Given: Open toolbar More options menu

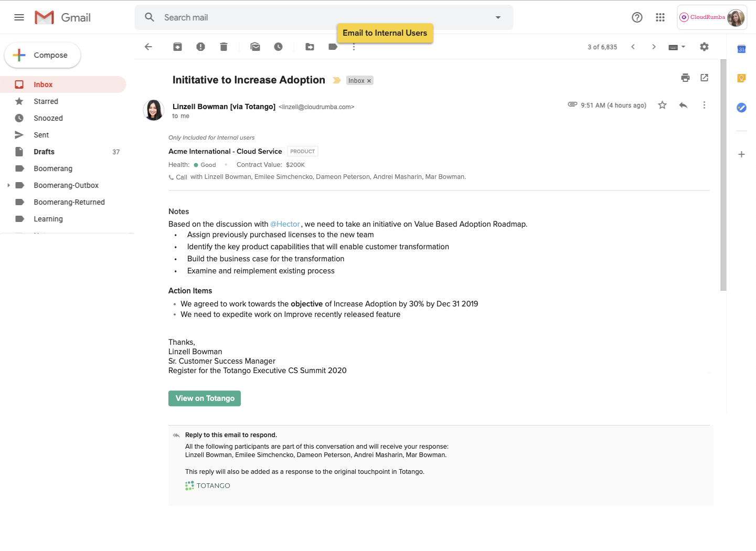Looking at the screenshot, I should point(354,47).
